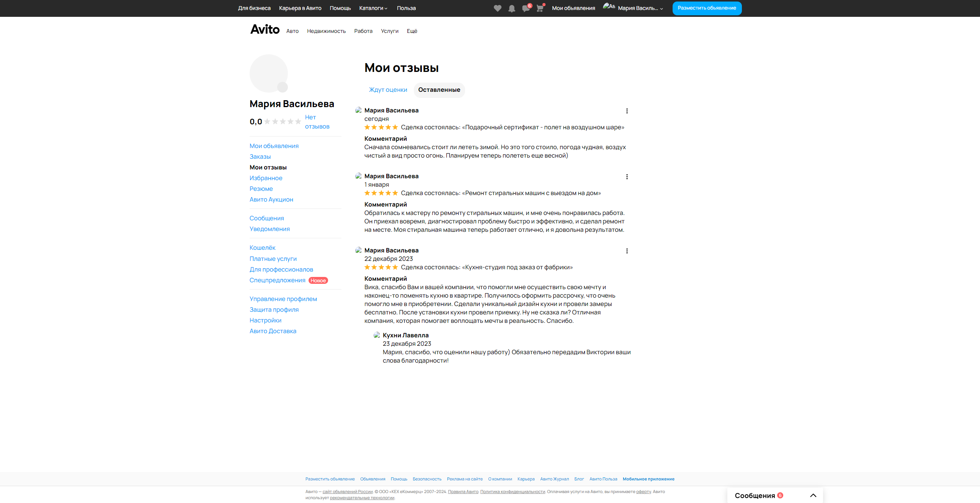
Task: Open the notifications bell icon
Action: (x=511, y=8)
